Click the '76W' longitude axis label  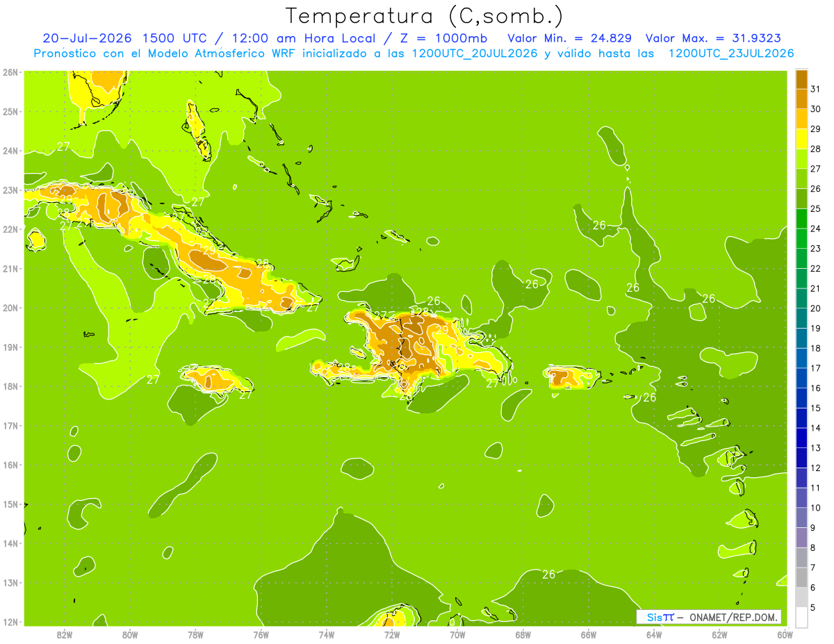pos(261,634)
